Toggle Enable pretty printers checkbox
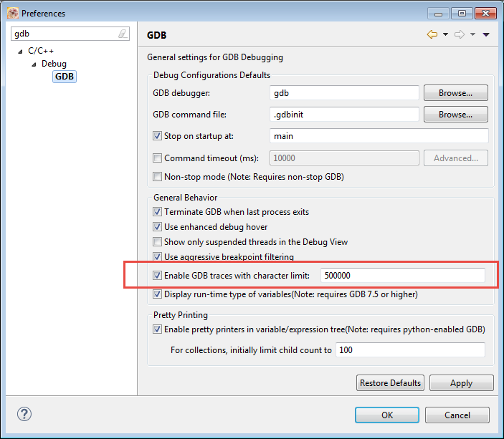 (x=157, y=329)
